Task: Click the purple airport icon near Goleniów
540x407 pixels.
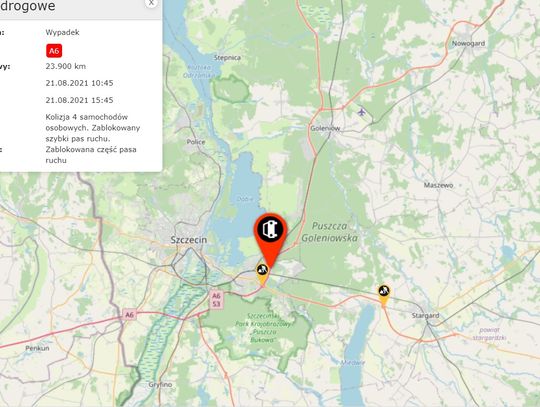Action: click(x=361, y=112)
